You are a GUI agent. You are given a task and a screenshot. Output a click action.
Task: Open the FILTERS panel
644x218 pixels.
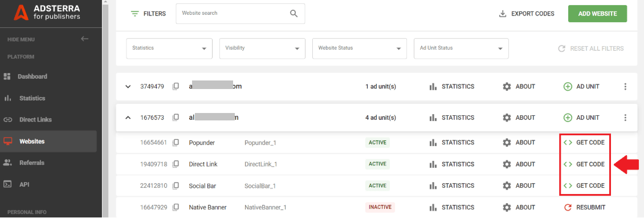(148, 14)
